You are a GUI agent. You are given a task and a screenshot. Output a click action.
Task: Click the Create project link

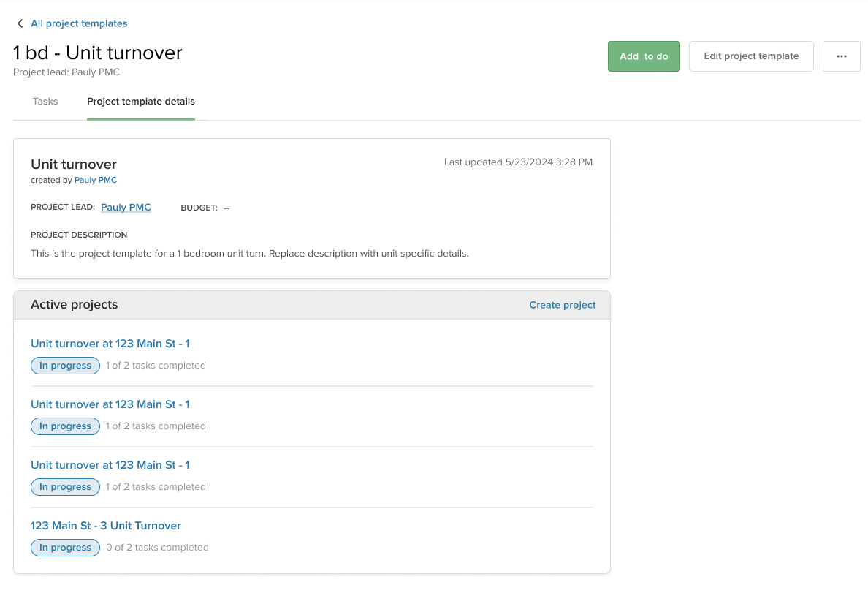[x=562, y=305]
